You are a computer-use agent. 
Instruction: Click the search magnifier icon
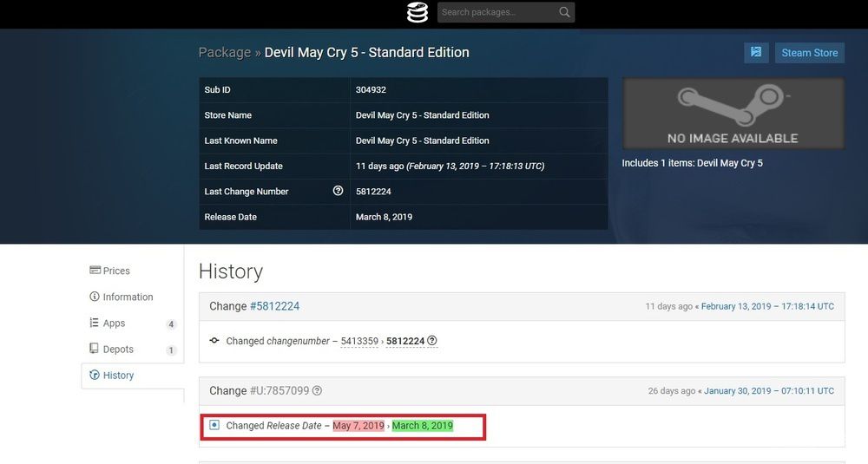point(564,12)
